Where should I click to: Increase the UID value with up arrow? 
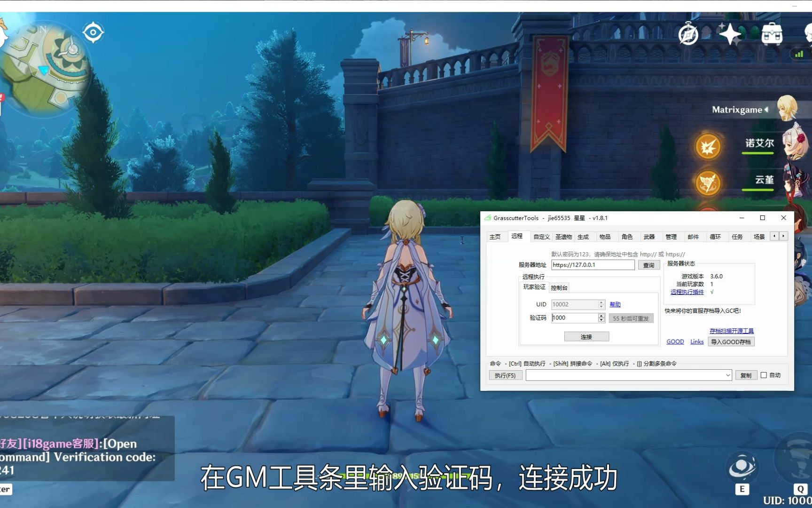pyautogui.click(x=601, y=302)
